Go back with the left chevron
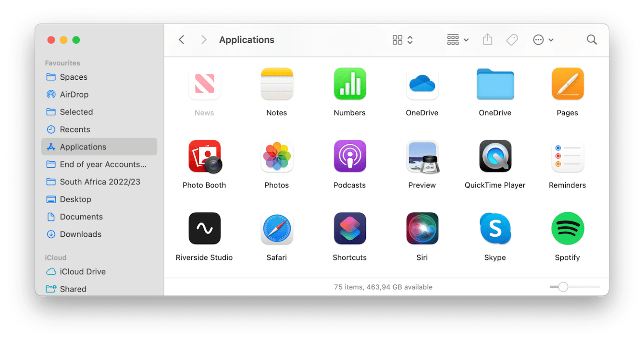The height and width of the screenshot is (342, 644). [181, 40]
